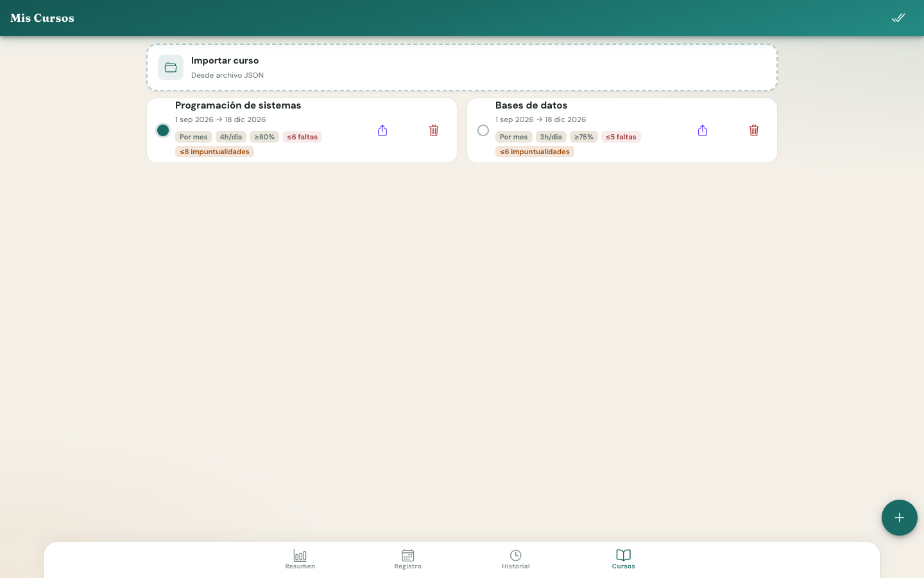
Task: Click the Bases de datos title
Action: point(531,105)
